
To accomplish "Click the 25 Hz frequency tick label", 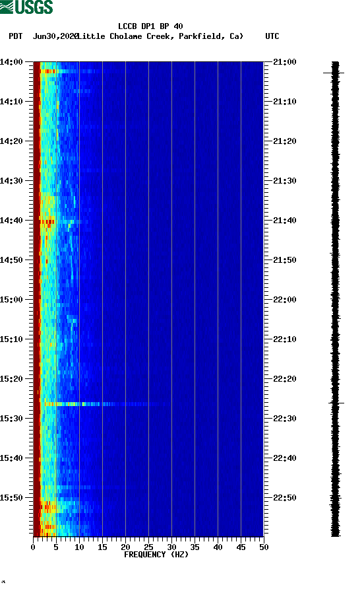I will pyautogui.click(x=148, y=547).
